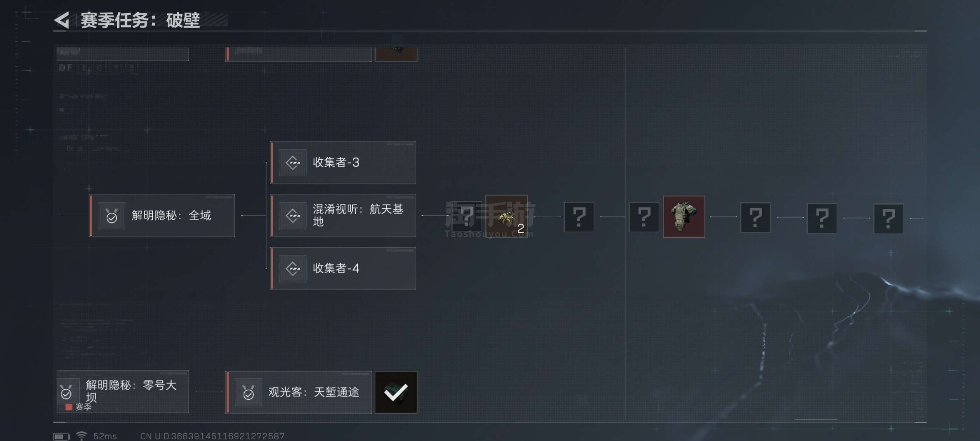Click the medal icon on 观光客：天堑通途
The width and height of the screenshot is (980, 441).
(x=248, y=392)
